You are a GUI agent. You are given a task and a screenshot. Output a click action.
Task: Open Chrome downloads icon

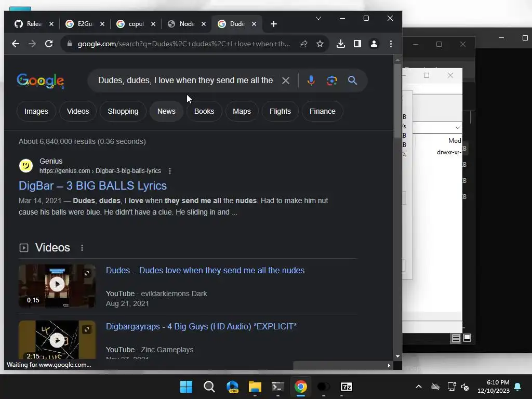click(341, 44)
